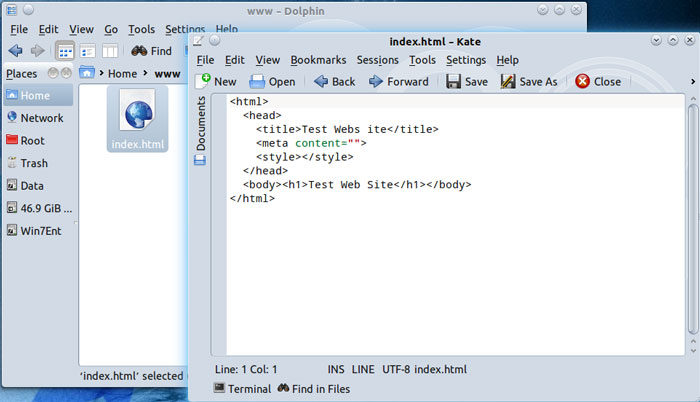Open Dolphin's Edit menu

pyautogui.click(x=48, y=29)
